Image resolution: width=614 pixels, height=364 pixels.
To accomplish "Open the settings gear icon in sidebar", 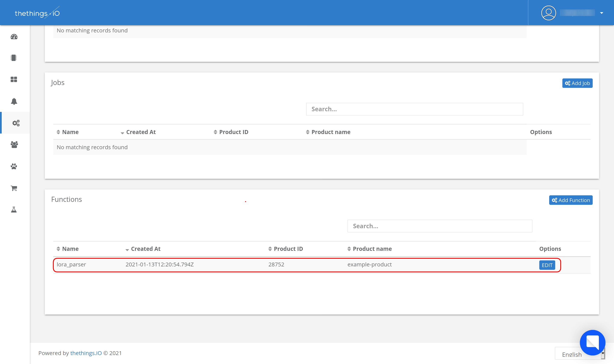I will 15,123.
